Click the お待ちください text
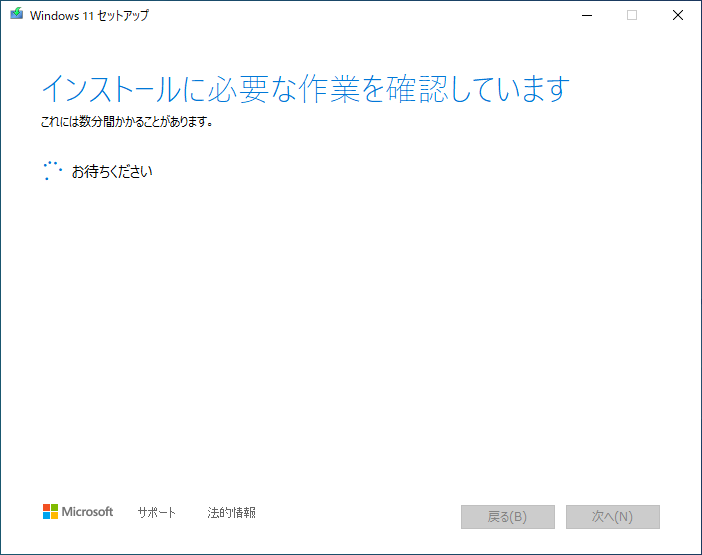This screenshot has height=555, width=702. (x=112, y=171)
